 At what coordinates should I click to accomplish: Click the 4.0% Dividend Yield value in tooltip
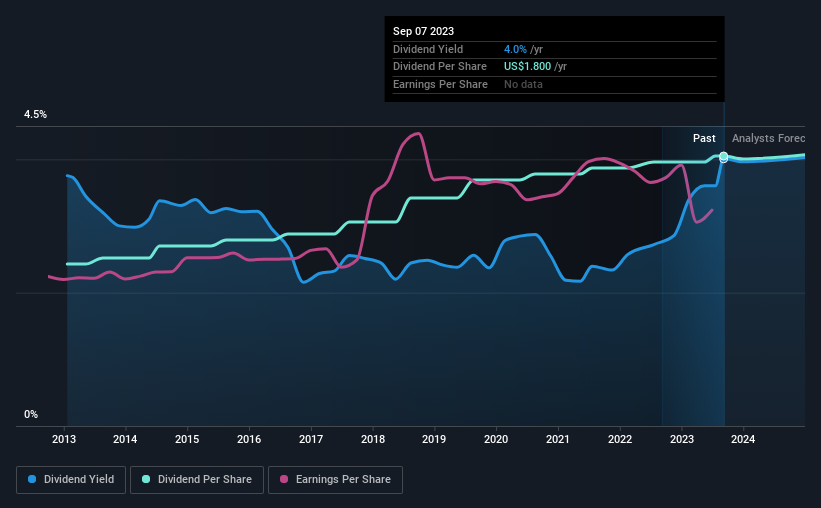pos(515,49)
